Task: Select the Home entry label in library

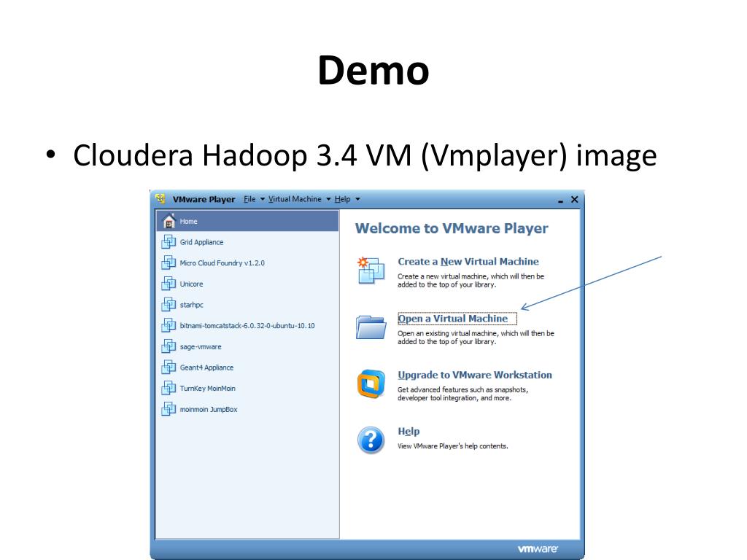Action: pos(189,222)
